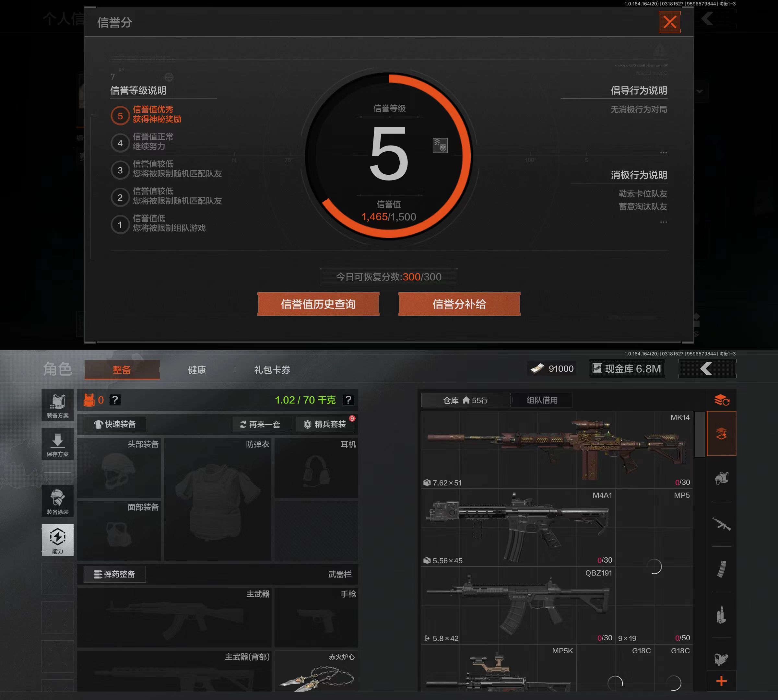Expand 倡导行为说明 with the ellipsis
The image size is (778, 700).
pyautogui.click(x=663, y=153)
